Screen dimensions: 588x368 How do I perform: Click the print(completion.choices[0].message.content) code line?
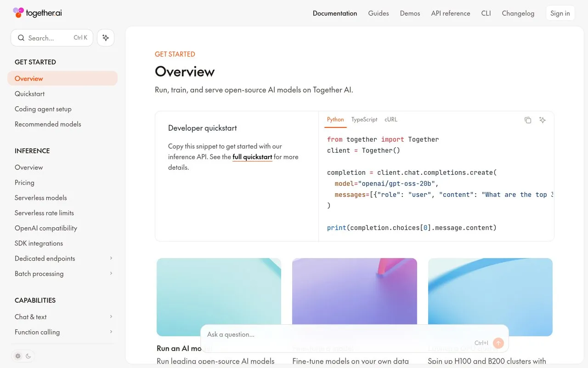pyautogui.click(x=412, y=228)
